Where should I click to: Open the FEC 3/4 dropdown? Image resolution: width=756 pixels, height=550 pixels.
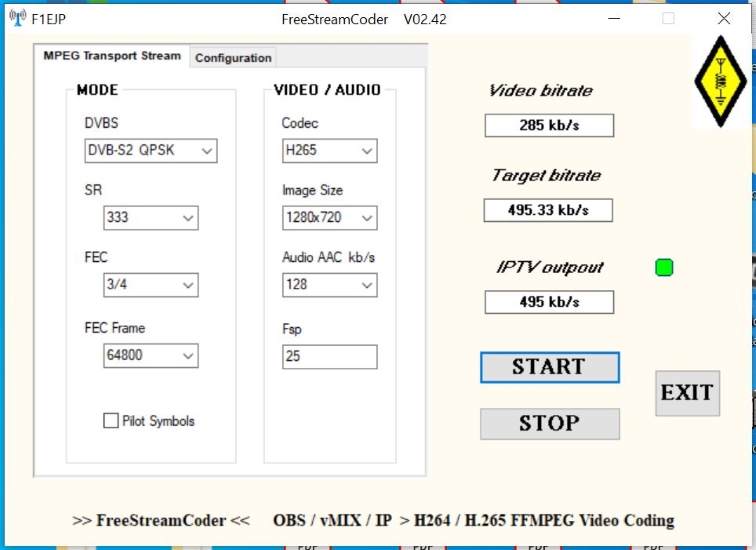point(151,285)
